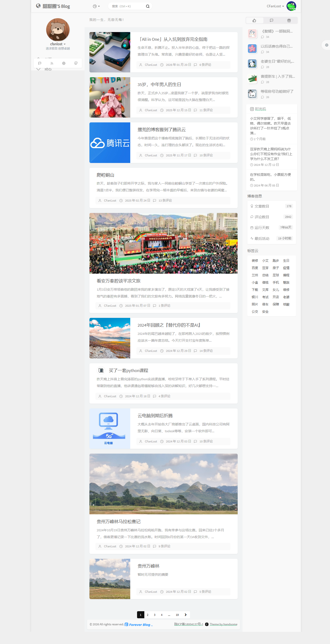This screenshot has width=330, height=644.
Task: Click the green dinosaur user avatar
Action: pyautogui.click(x=291, y=6)
